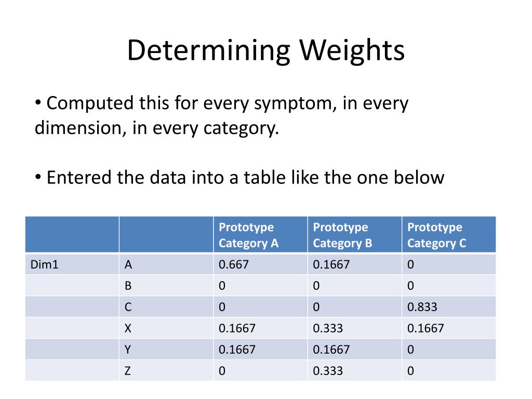The height and width of the screenshot is (399, 532).
Task: Select the symptom label Z cell
Action: (166, 370)
